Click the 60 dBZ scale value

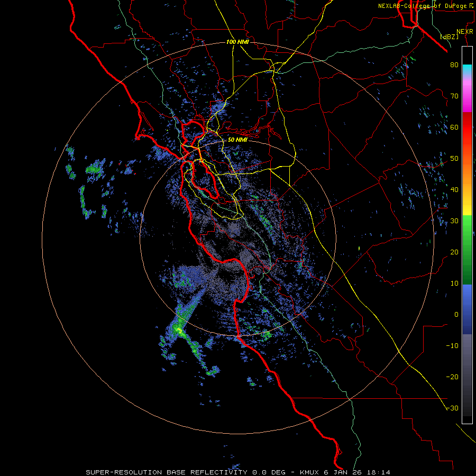coord(454,127)
